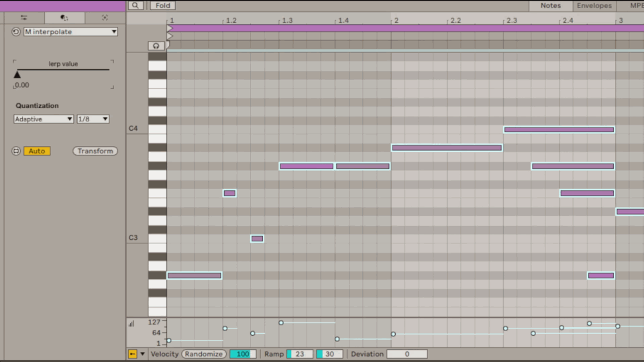The image size is (644, 362).
Task: Expand the Adaptive quantization dropdown
Action: click(x=44, y=119)
